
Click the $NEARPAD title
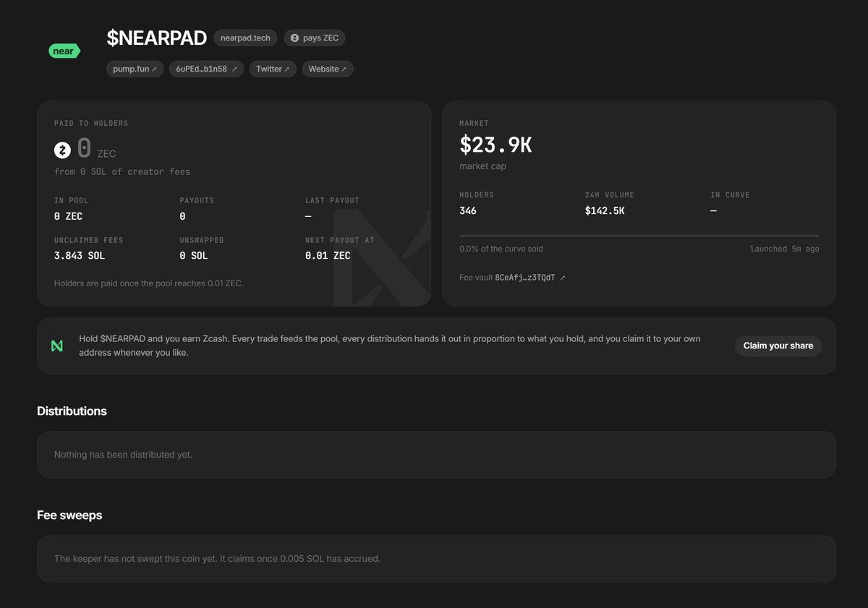156,38
